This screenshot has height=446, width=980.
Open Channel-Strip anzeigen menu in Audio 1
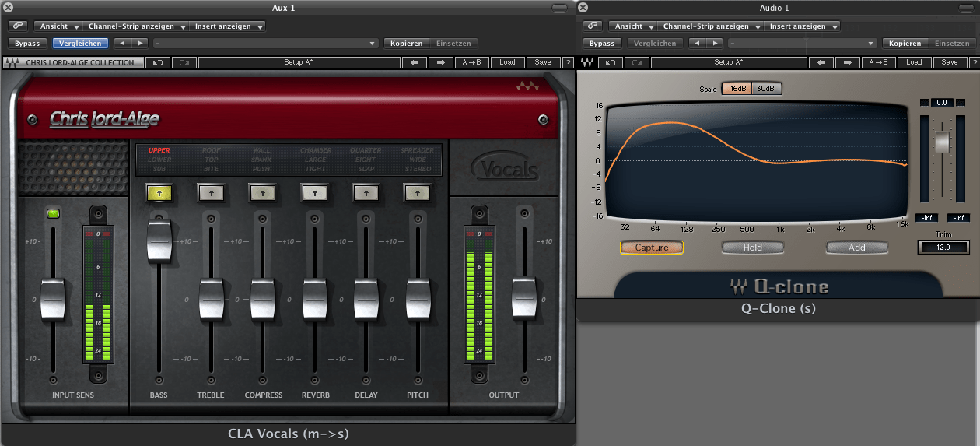pos(710,26)
